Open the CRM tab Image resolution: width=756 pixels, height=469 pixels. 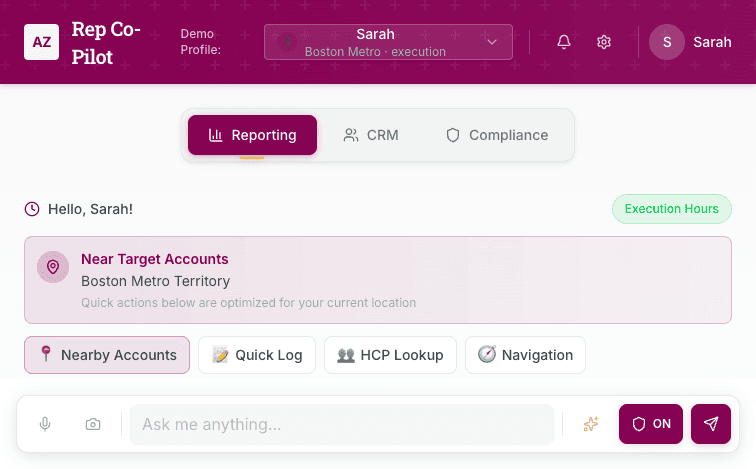click(371, 135)
